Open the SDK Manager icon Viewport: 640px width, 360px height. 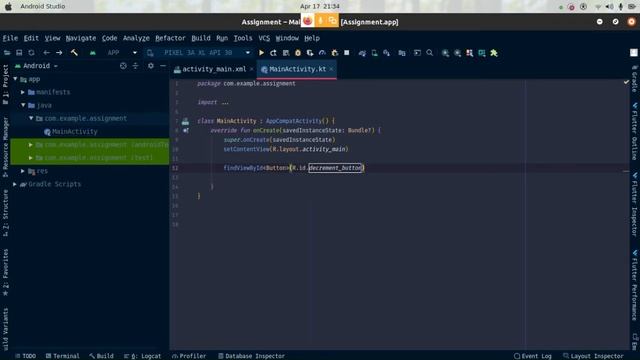point(387,53)
